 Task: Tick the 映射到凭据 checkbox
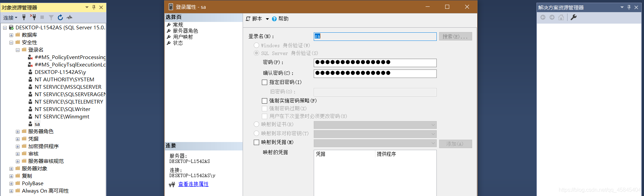point(256,142)
